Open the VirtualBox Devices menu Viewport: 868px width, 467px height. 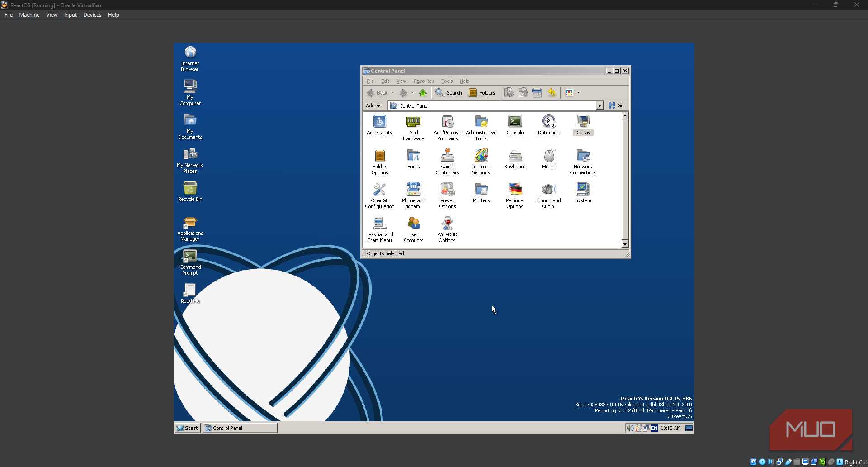[x=92, y=15]
